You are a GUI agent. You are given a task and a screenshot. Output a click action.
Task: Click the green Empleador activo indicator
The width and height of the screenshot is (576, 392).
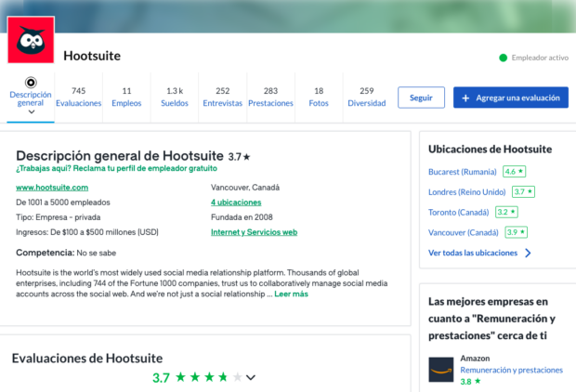tap(503, 58)
